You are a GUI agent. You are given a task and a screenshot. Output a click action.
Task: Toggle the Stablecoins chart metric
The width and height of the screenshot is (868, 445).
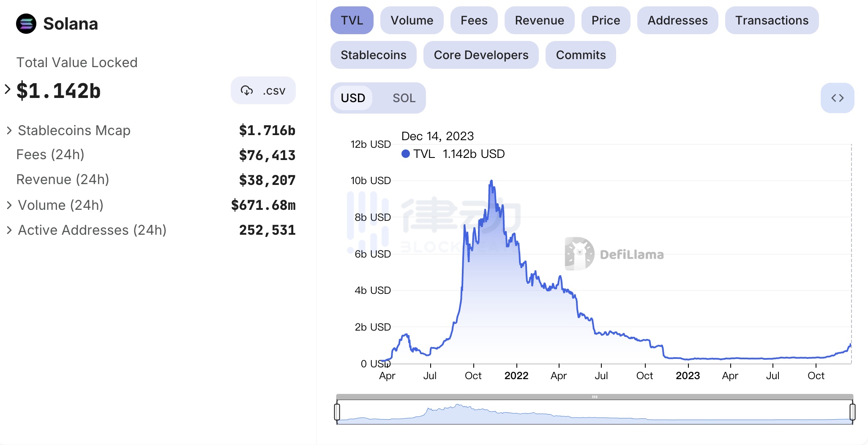tap(373, 55)
